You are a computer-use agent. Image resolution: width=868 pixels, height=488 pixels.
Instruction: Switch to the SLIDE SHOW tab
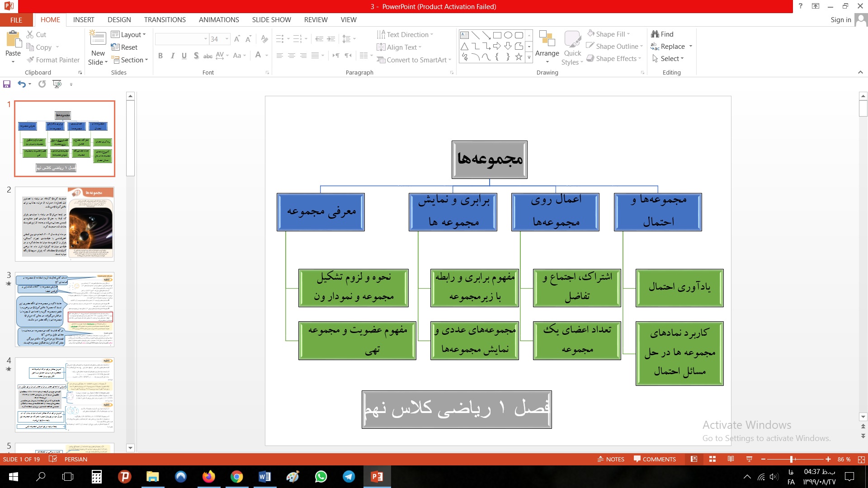click(x=271, y=19)
